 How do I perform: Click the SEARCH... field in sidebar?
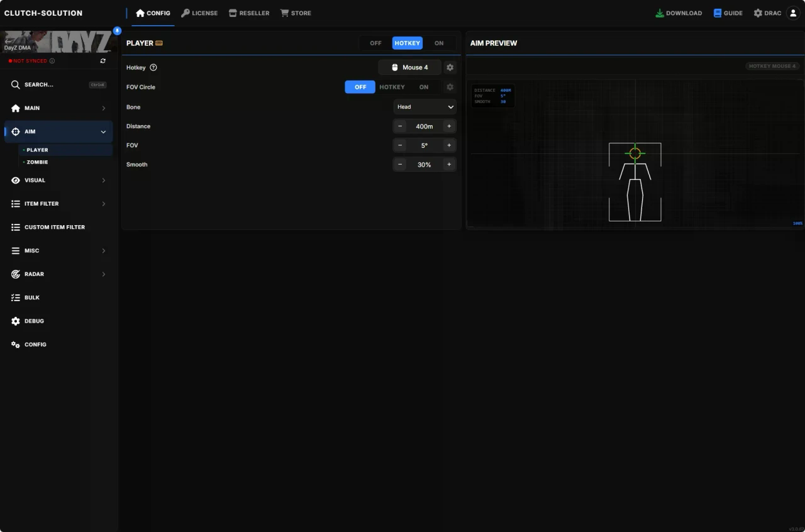point(58,84)
